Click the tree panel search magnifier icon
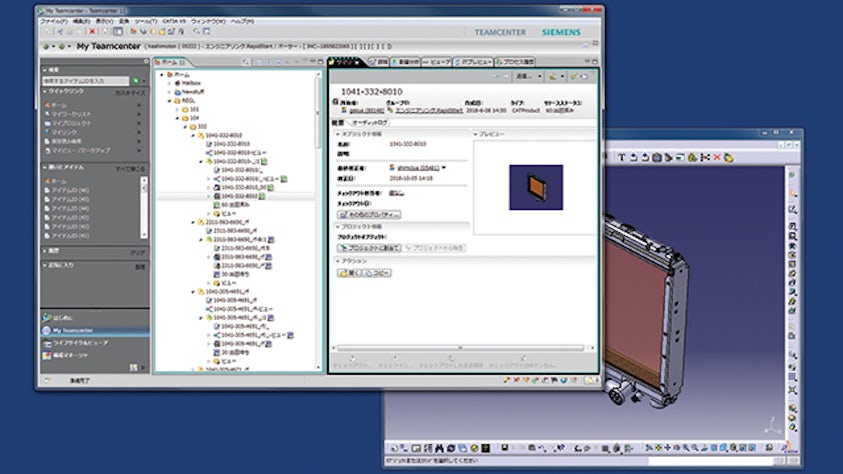The image size is (843, 474). click(246, 62)
